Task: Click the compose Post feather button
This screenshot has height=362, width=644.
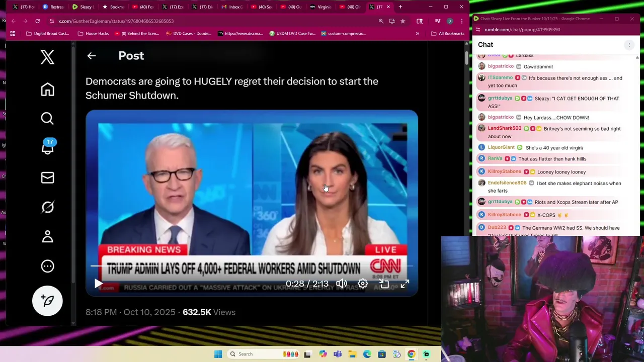Action: (x=47, y=301)
